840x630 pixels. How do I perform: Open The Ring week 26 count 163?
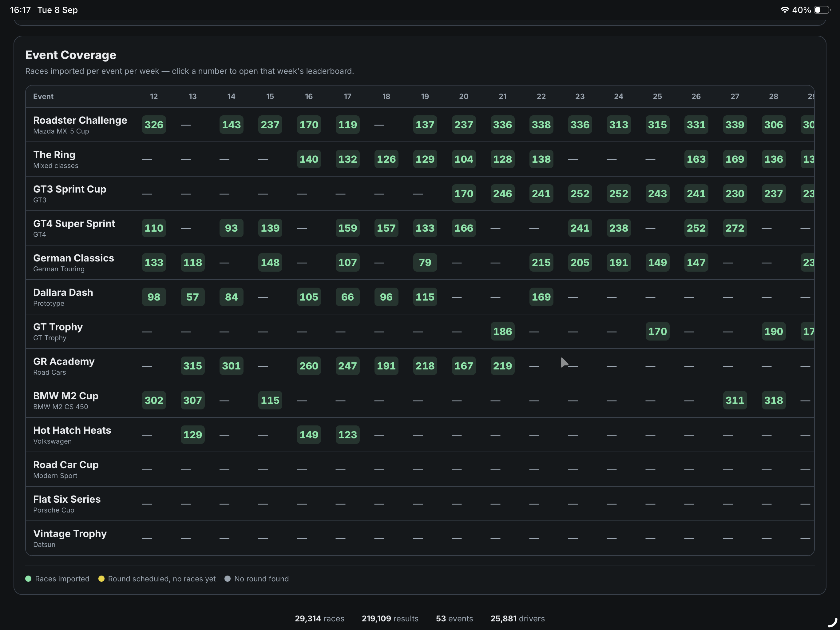click(696, 159)
